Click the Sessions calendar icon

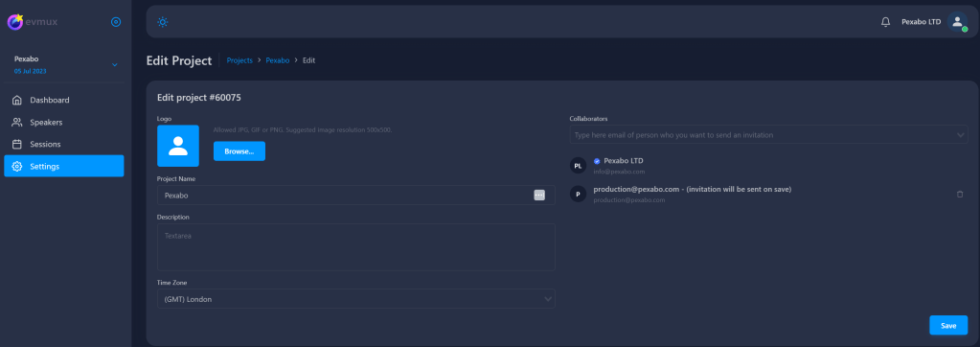coord(17,144)
